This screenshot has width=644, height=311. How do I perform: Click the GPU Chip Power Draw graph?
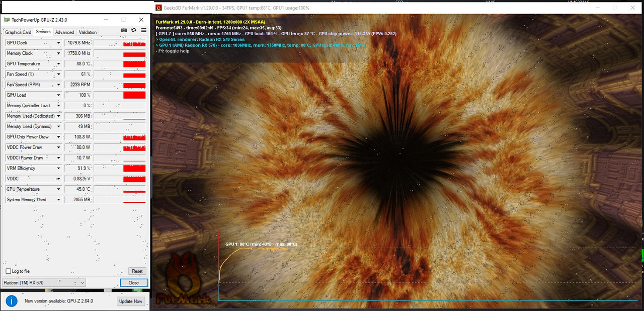click(120, 137)
